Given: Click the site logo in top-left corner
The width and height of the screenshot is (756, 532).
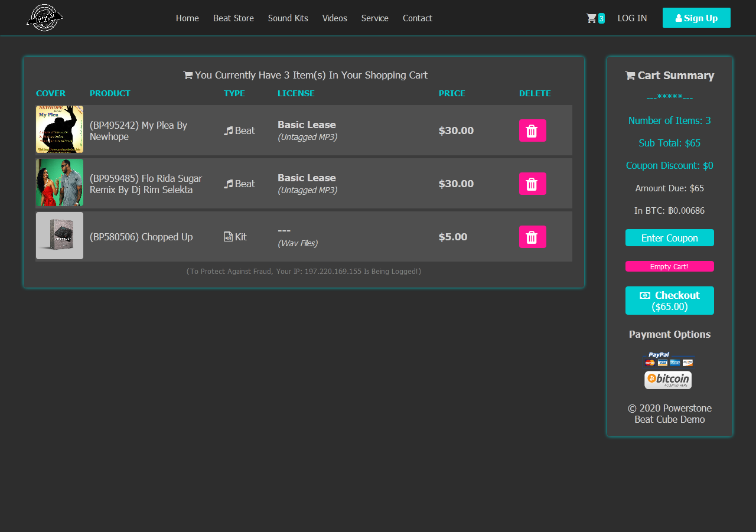Looking at the screenshot, I should point(44,18).
